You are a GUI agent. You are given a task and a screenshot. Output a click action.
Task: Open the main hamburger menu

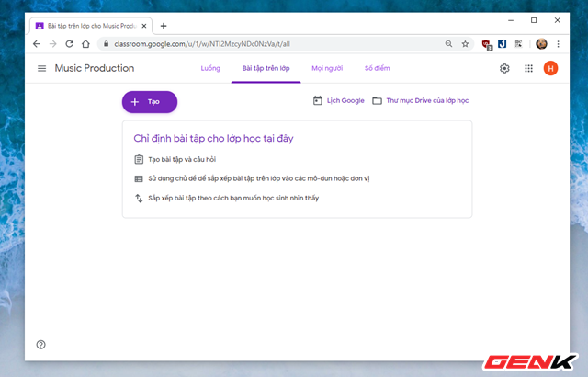pyautogui.click(x=41, y=68)
